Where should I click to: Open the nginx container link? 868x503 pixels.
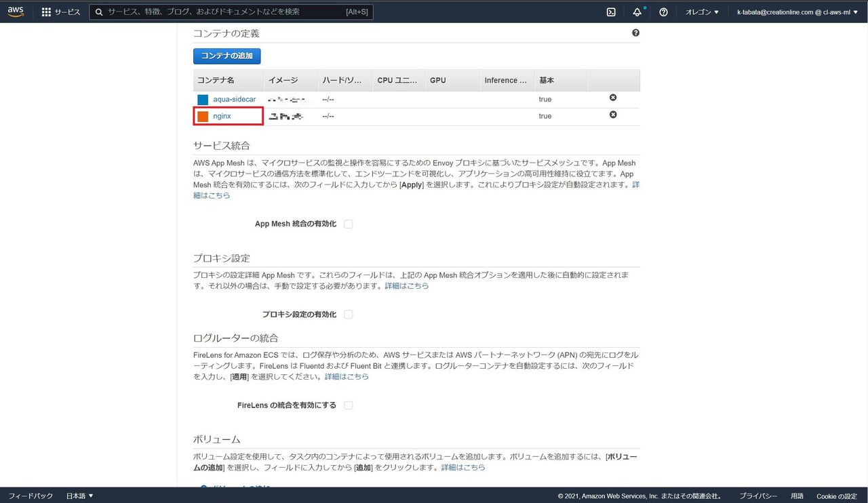222,116
